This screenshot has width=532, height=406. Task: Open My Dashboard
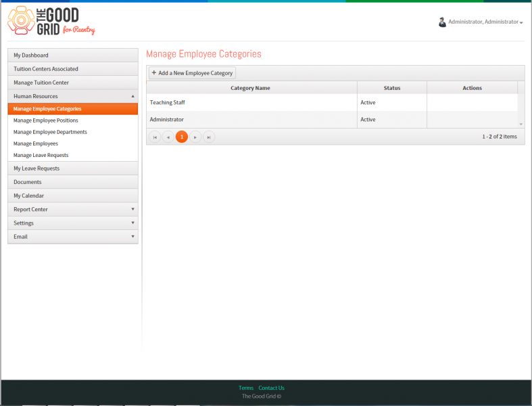72,55
